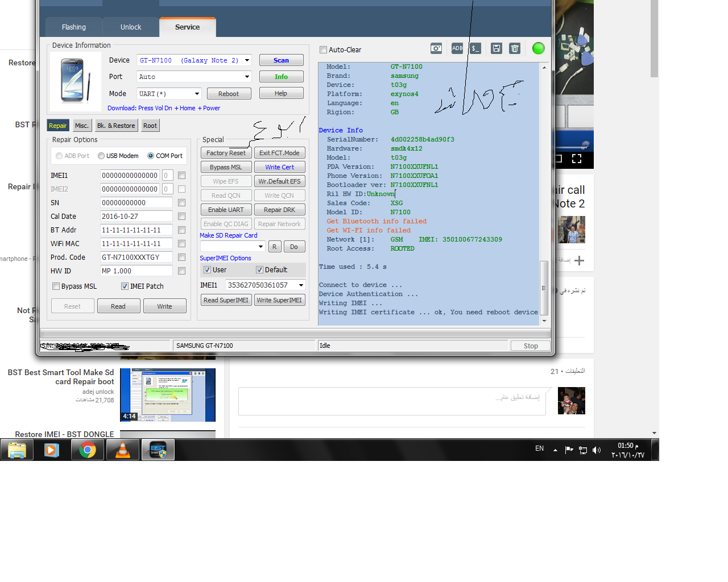Click the IMEI1 repair input field
728x582 pixels.
pos(130,176)
